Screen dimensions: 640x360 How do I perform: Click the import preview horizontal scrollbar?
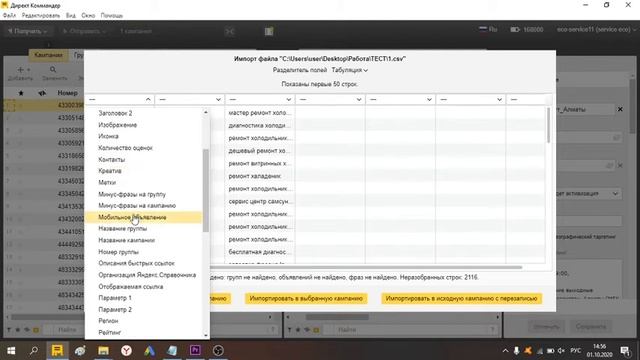(366, 268)
